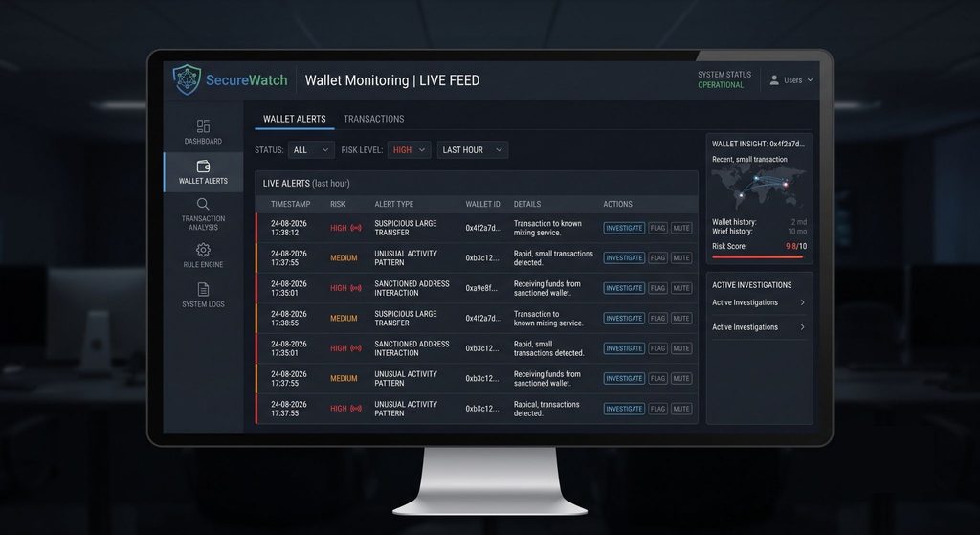Click the 17:38:55 timestamp cell
Screen dimensions: 980x535
[289, 318]
